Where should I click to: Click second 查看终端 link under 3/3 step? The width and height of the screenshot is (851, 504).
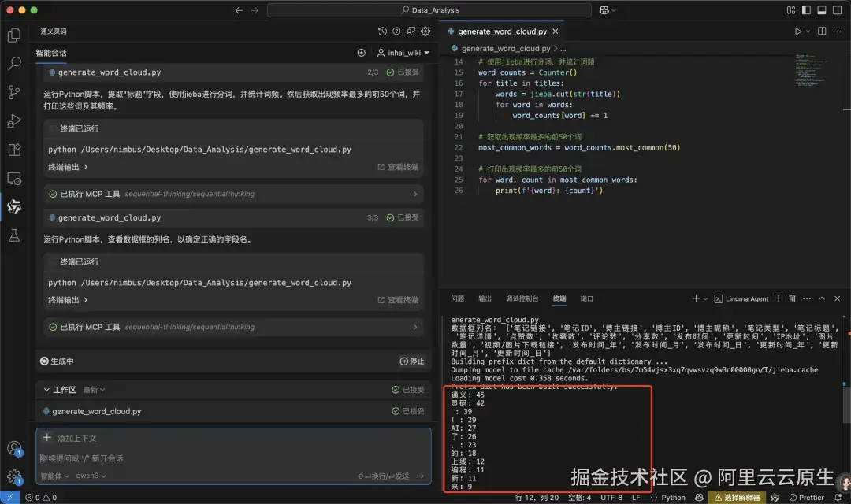click(399, 300)
